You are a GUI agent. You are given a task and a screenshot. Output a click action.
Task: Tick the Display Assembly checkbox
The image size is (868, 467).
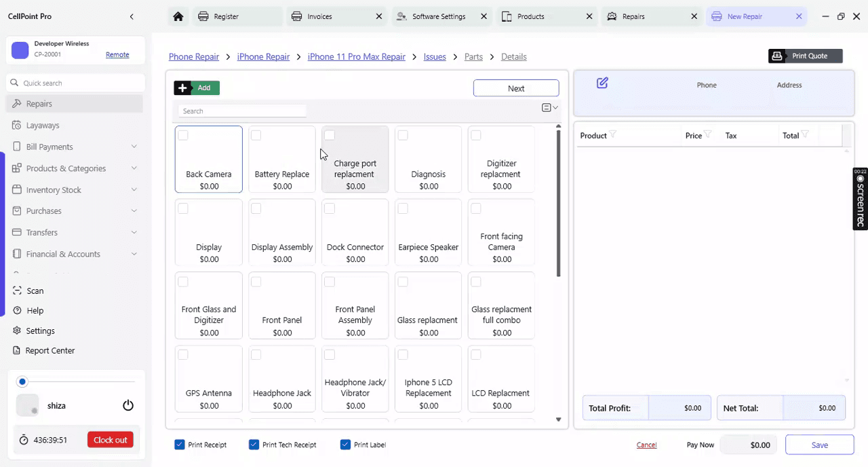click(x=256, y=208)
